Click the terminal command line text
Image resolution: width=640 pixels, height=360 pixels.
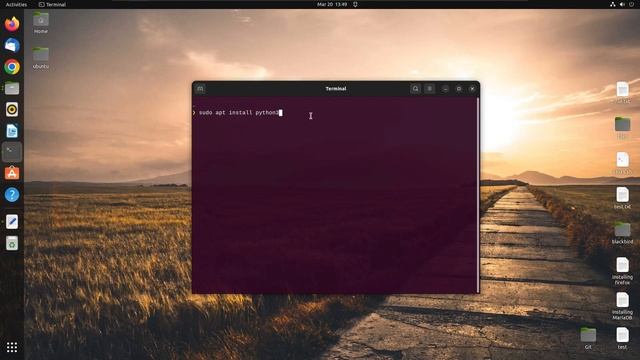239,113
